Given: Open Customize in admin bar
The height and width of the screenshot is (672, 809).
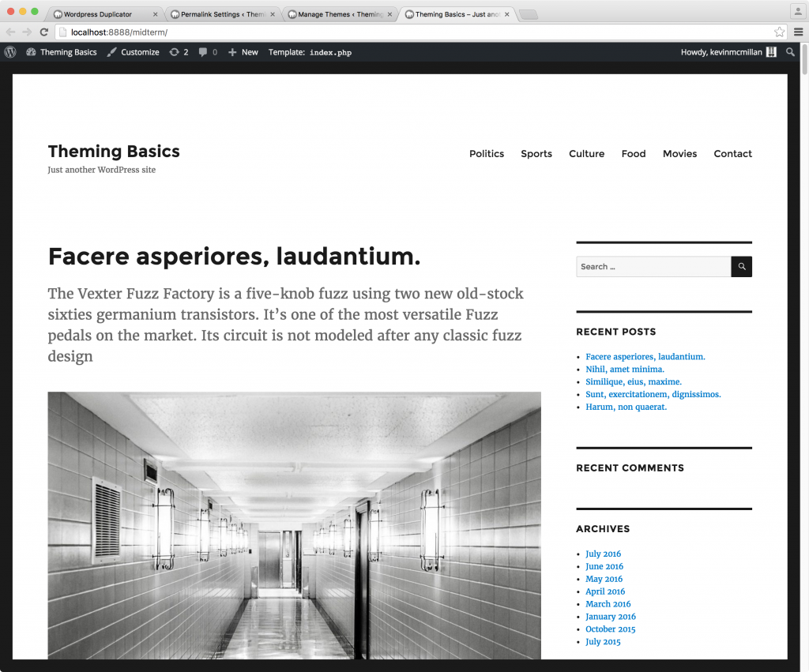Looking at the screenshot, I should (x=133, y=52).
